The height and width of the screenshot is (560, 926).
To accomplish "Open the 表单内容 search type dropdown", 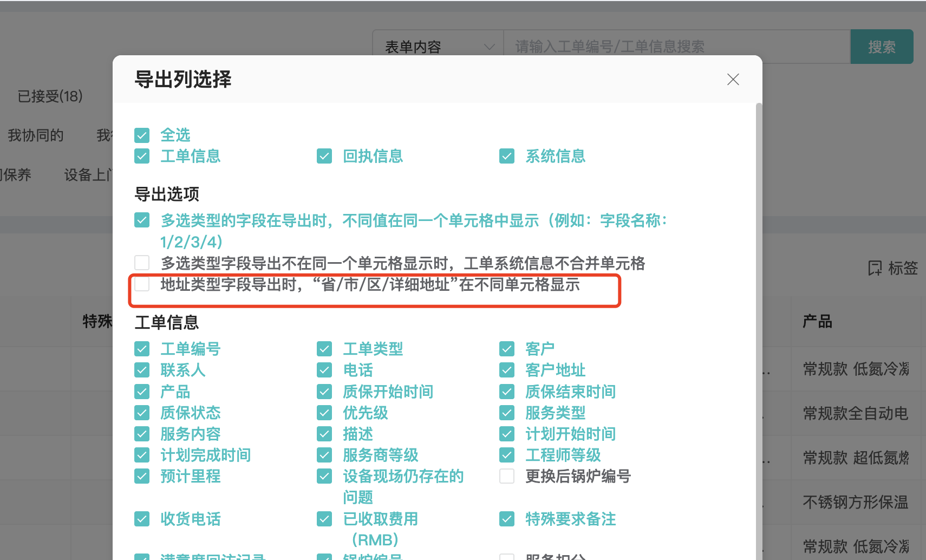I will pyautogui.click(x=439, y=47).
